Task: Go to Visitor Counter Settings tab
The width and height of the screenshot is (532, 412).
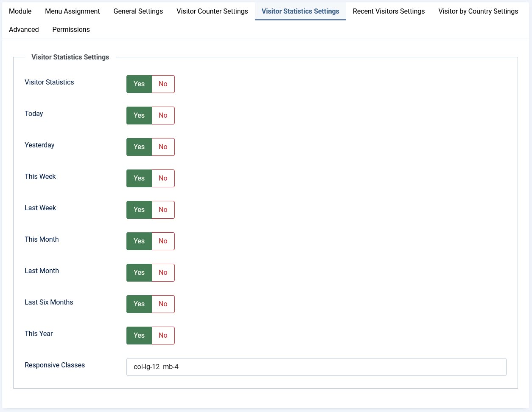Action: (x=212, y=11)
